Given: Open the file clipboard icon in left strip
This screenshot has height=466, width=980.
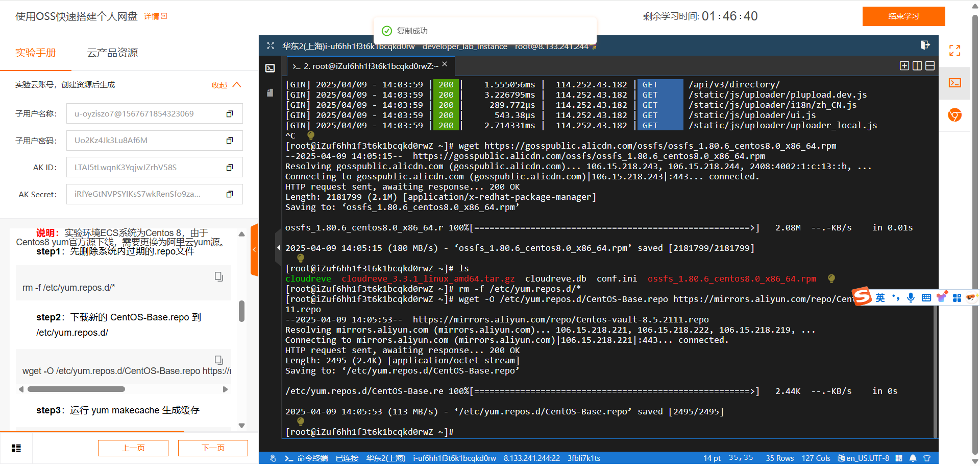Looking at the screenshot, I should click(270, 92).
